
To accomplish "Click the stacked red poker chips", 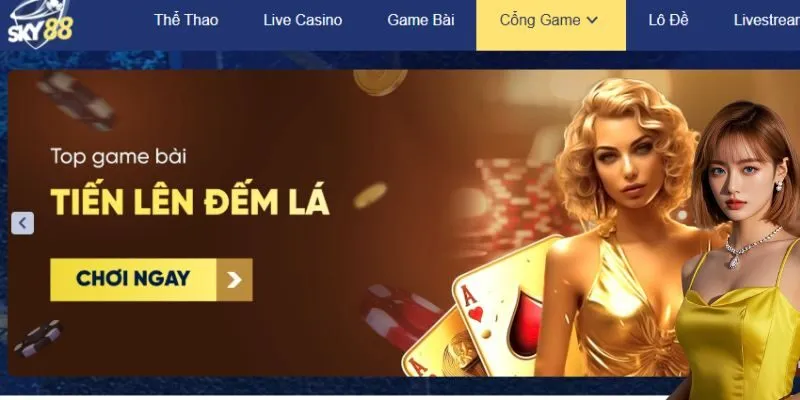I will (x=513, y=204).
